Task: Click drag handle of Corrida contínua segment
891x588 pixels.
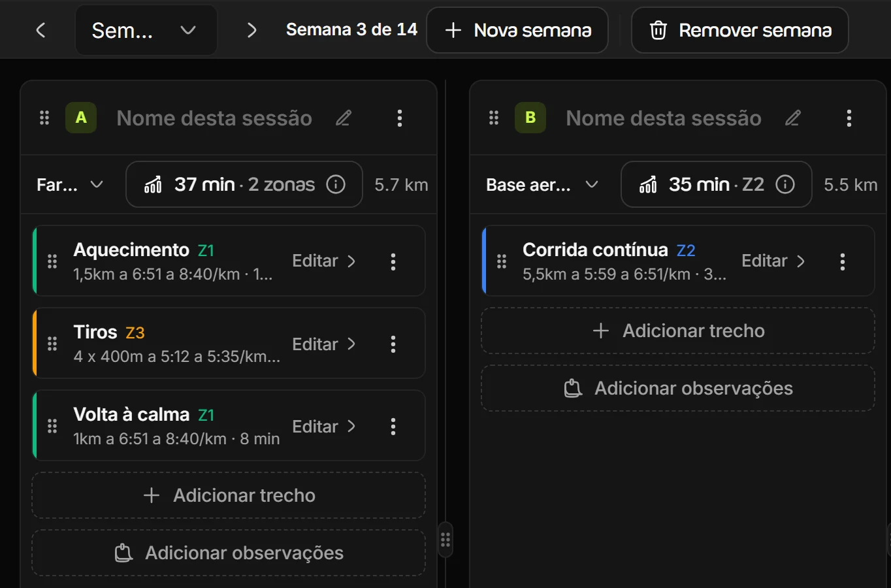Action: pos(502,261)
